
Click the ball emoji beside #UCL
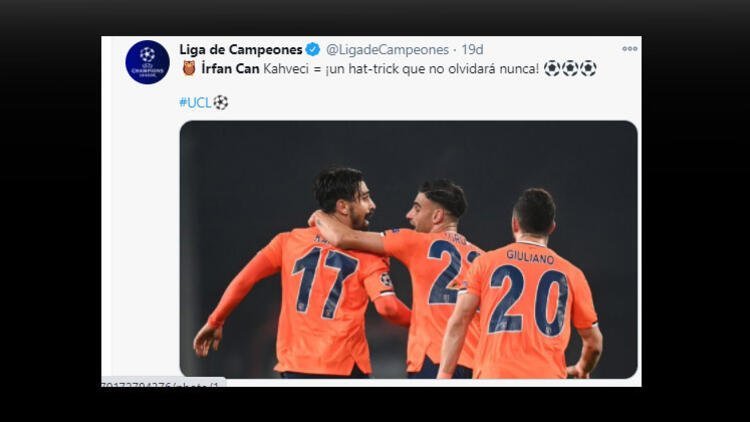221,102
